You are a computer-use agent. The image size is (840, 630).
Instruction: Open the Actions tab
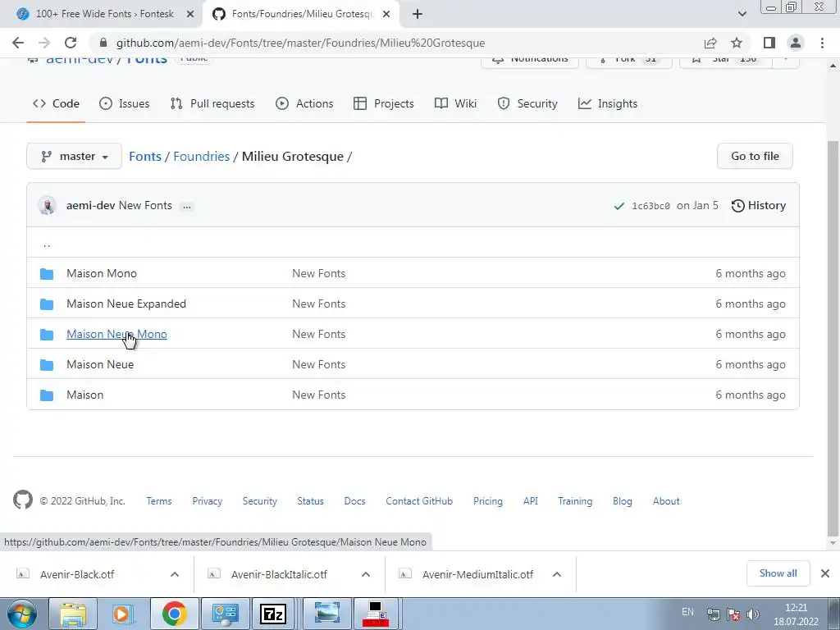(x=304, y=103)
